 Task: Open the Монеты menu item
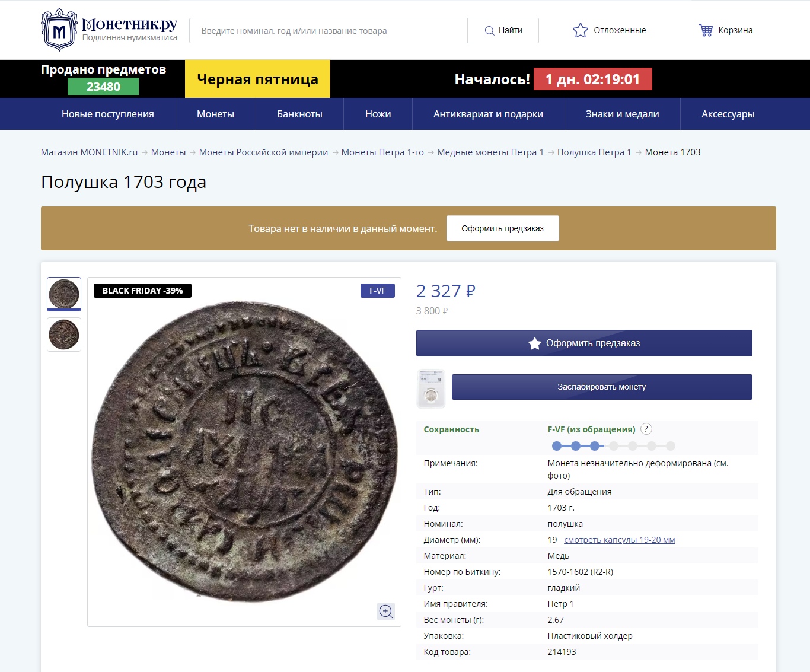coord(215,114)
